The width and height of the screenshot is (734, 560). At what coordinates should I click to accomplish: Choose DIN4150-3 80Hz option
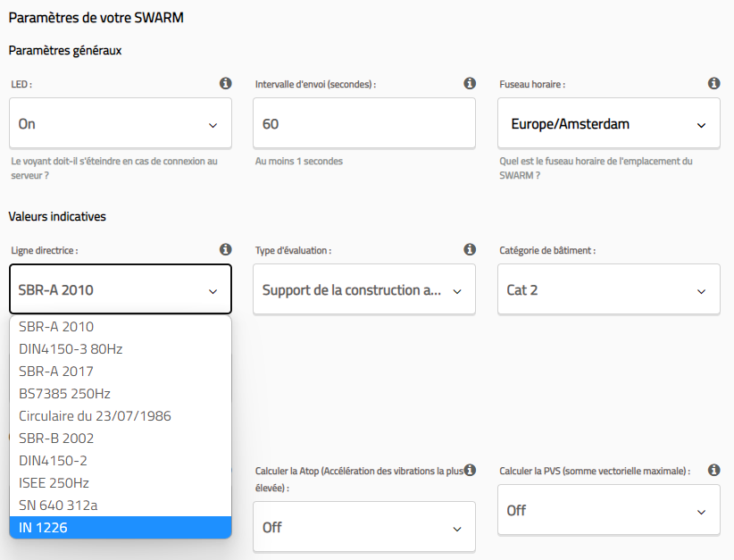pos(121,348)
